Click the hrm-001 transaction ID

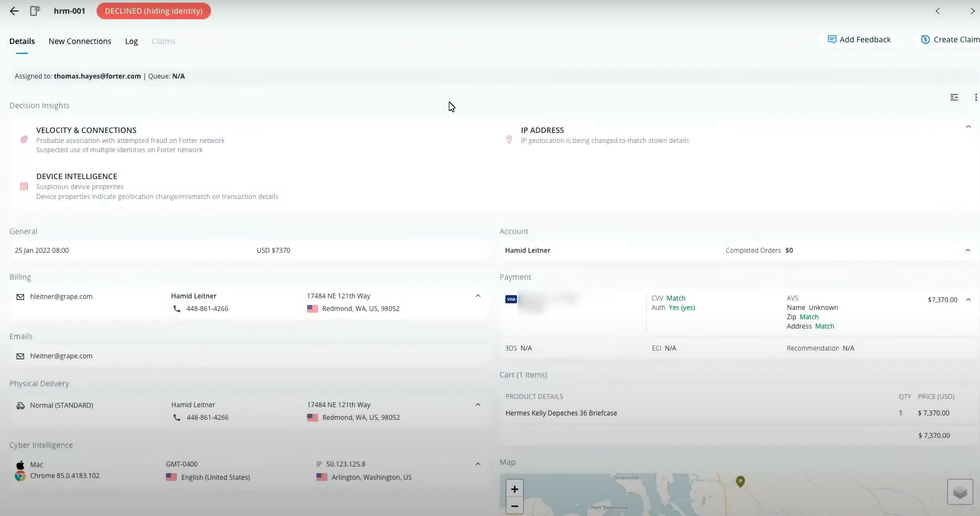[x=70, y=11]
